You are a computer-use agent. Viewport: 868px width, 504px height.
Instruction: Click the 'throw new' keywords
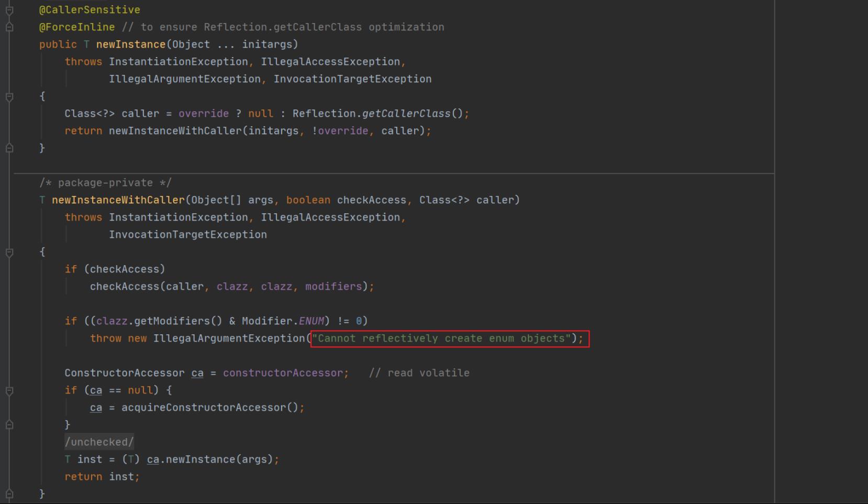click(x=118, y=338)
